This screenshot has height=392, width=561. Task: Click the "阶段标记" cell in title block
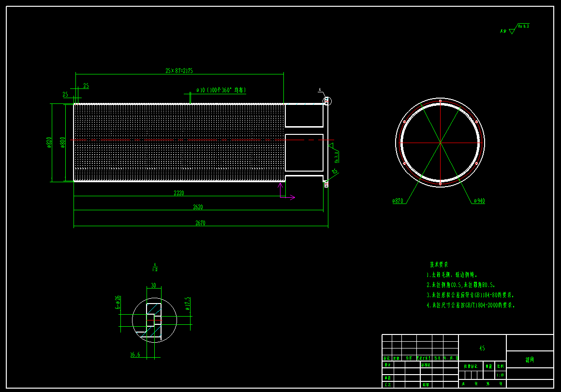[x=471, y=366]
